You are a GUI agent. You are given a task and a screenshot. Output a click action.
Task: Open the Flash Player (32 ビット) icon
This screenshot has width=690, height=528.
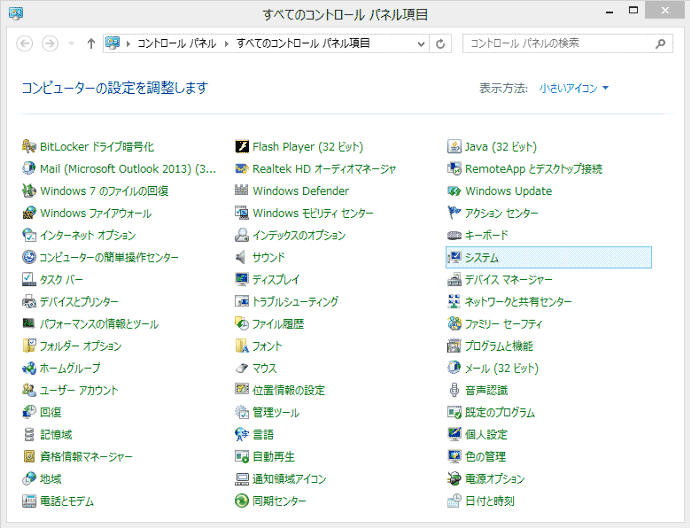[242, 147]
